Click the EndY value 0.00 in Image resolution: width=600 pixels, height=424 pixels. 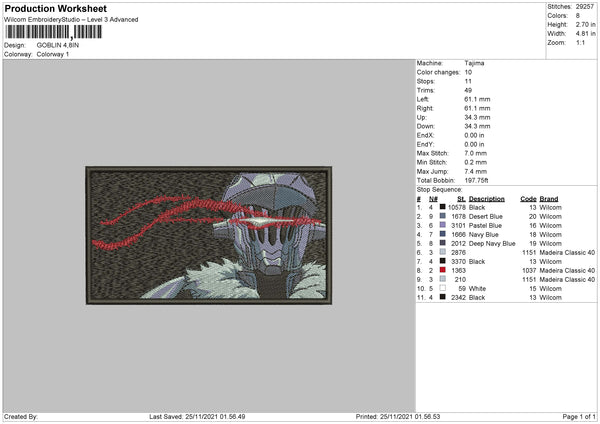tap(474, 144)
